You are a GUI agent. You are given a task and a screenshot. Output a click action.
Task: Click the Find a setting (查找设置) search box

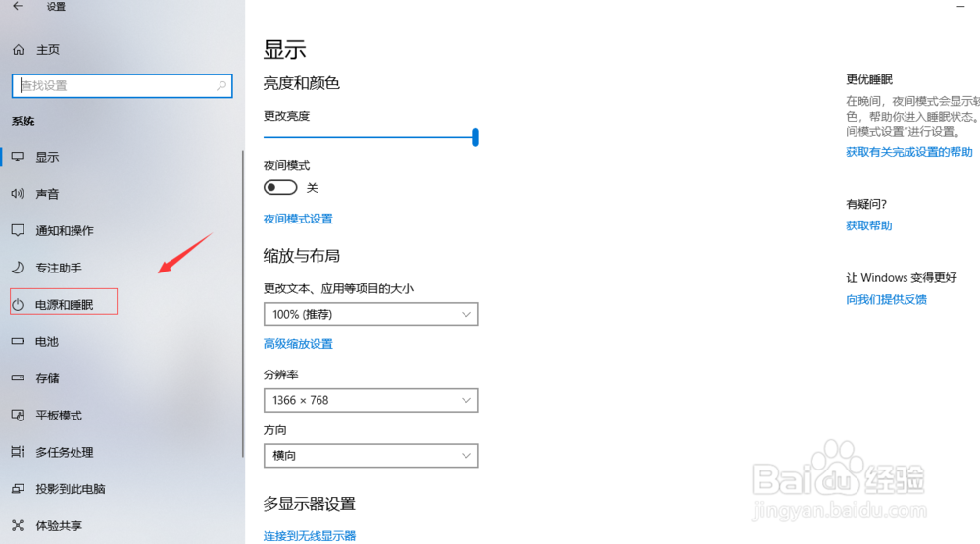[x=113, y=86]
